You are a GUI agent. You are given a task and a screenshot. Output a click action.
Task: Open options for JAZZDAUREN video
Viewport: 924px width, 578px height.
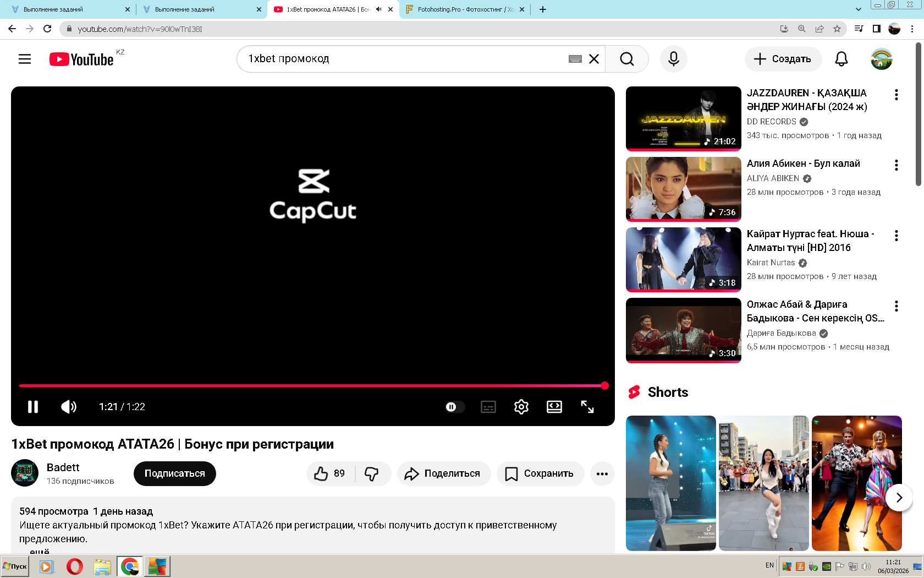pos(897,95)
